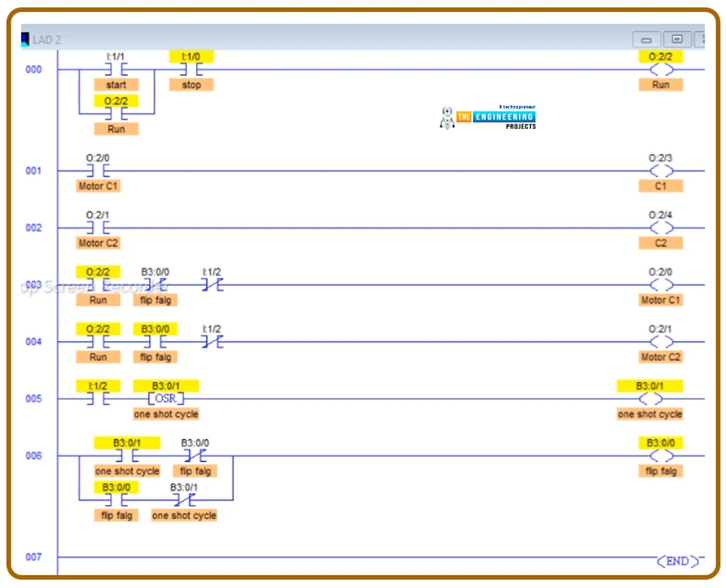Click the C2 output coil on rung 002

pyautogui.click(x=661, y=228)
